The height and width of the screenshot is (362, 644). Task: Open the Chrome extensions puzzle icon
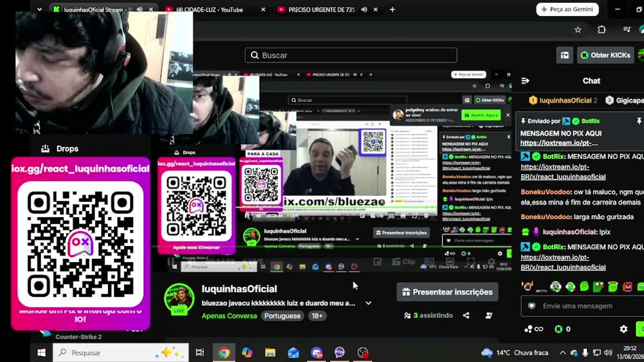click(602, 30)
